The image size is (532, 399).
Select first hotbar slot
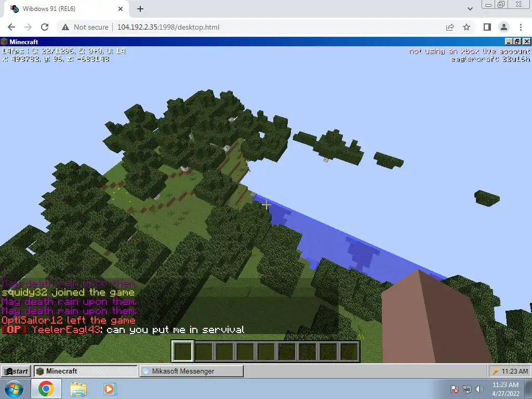tap(183, 351)
